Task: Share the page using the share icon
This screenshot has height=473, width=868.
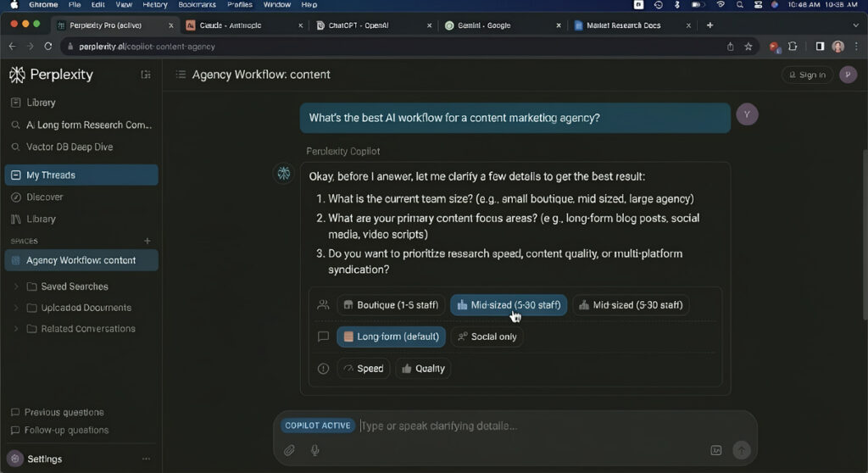Action: click(x=730, y=47)
